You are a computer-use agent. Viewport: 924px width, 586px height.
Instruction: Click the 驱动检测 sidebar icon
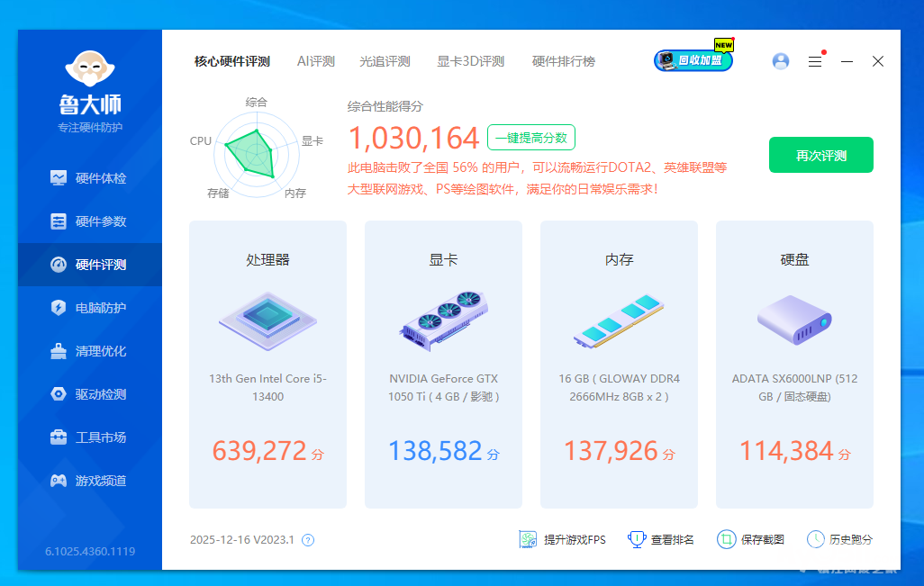tap(59, 394)
